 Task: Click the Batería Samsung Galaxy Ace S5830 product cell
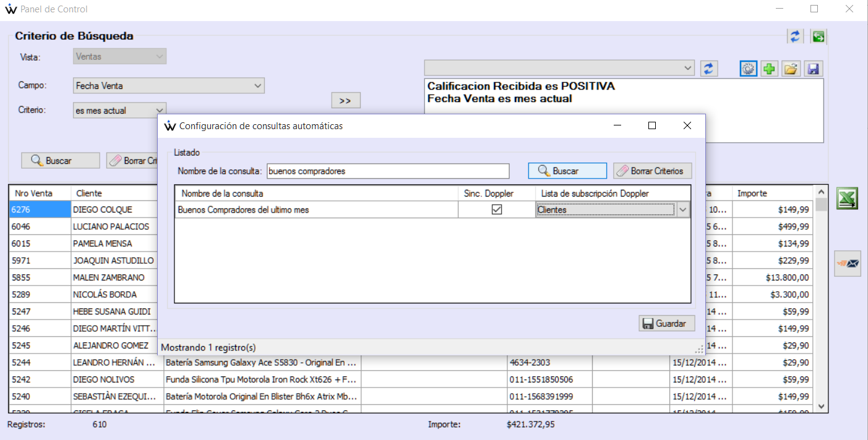(262, 362)
